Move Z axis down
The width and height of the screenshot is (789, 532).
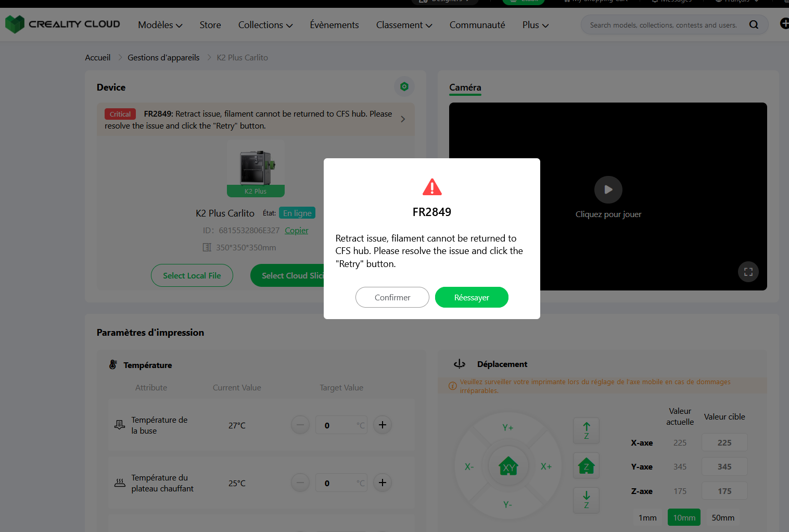click(x=587, y=500)
